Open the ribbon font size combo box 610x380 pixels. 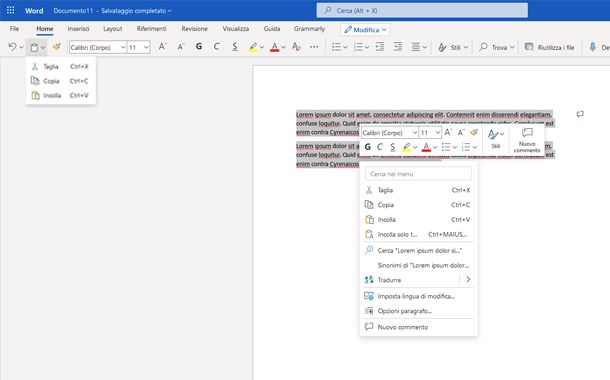[139, 47]
